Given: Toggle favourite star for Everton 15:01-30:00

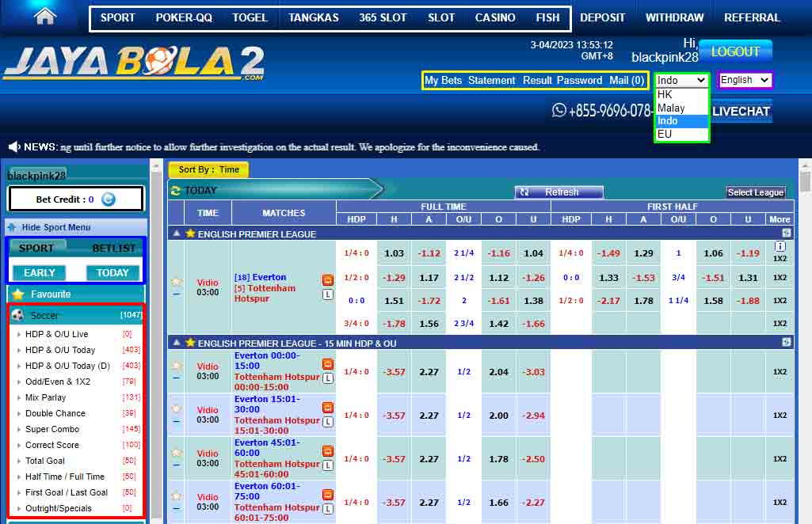Looking at the screenshot, I should click(177, 409).
